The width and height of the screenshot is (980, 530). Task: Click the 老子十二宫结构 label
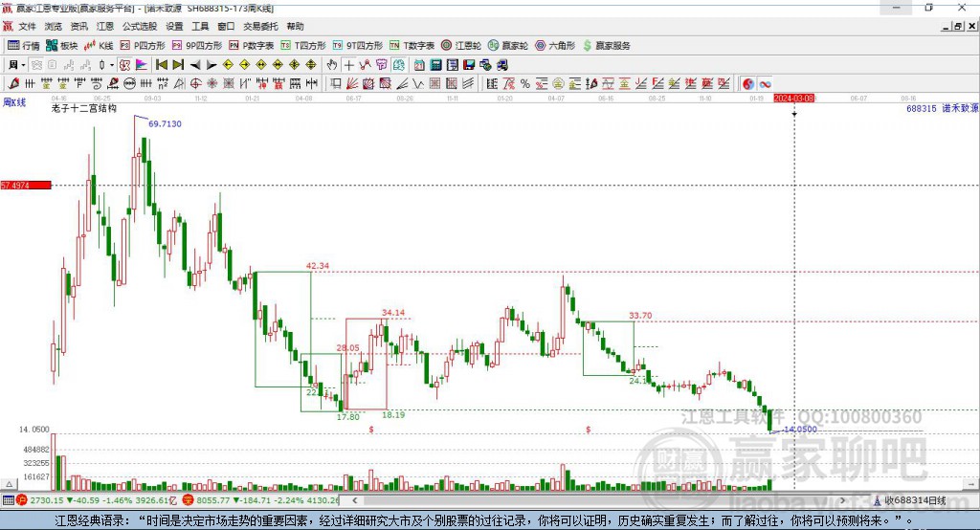tap(84, 108)
